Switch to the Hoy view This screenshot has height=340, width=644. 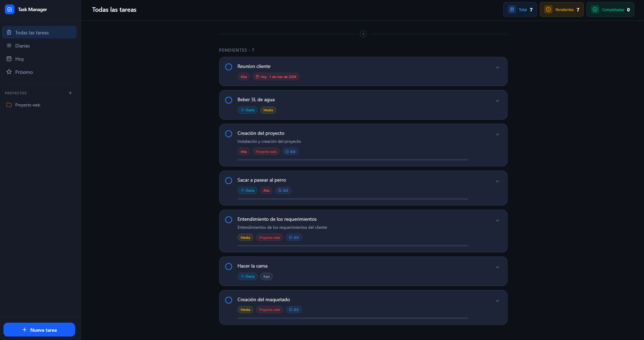(19, 59)
